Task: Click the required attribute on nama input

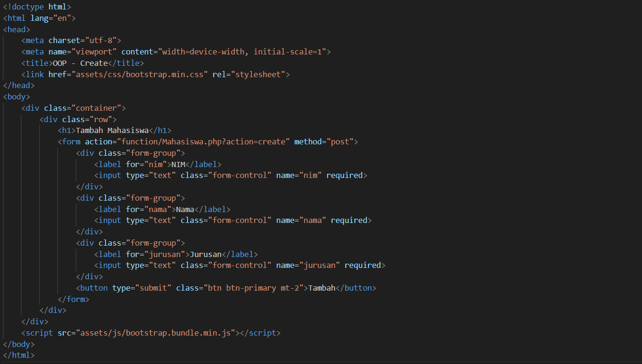Action: [349, 220]
